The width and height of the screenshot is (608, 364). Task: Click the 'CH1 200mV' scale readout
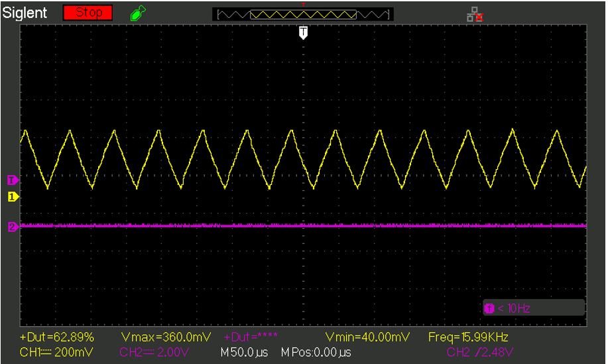click(56, 352)
